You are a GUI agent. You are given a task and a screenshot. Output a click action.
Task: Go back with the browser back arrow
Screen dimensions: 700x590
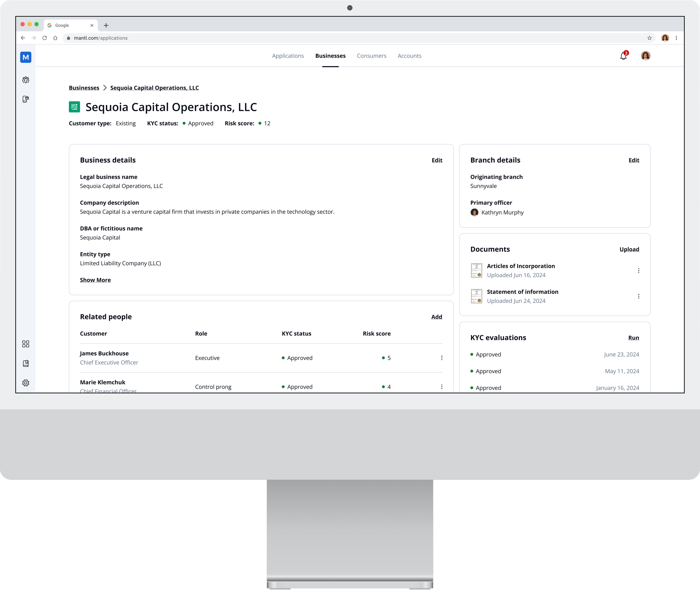tap(23, 38)
